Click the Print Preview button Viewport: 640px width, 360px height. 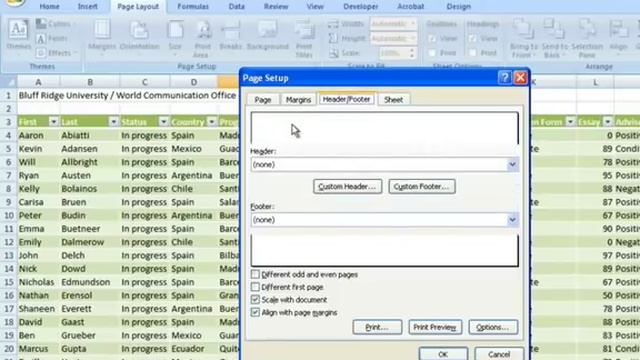point(435,327)
